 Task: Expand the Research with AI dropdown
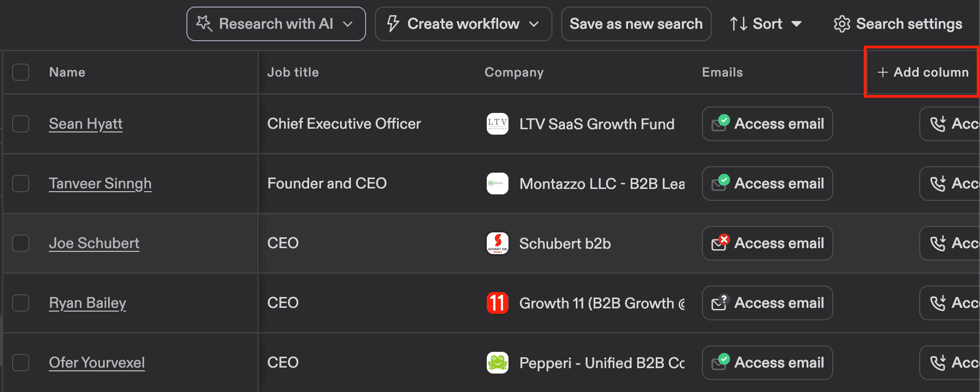(x=348, y=24)
